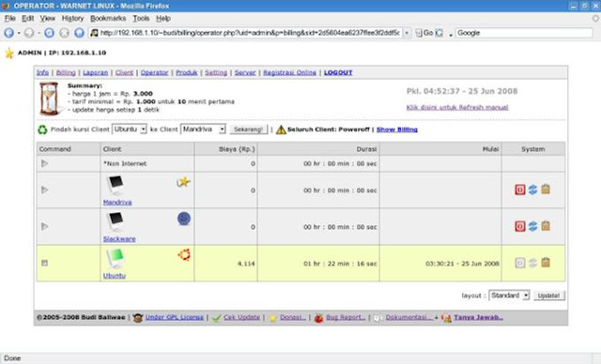Image resolution: width=601 pixels, height=364 pixels.
Task: Open the destination client dropdown showing Mandriva
Action: tap(203, 129)
